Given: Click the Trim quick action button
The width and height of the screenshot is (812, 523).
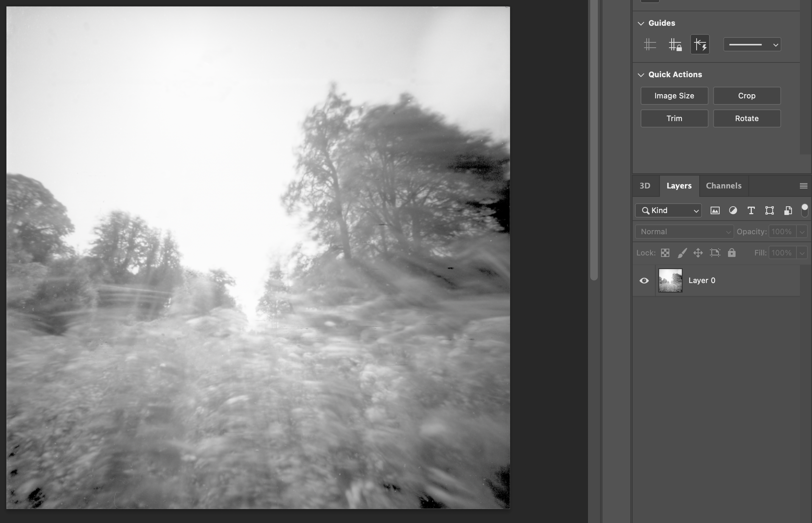Looking at the screenshot, I should pos(674,118).
